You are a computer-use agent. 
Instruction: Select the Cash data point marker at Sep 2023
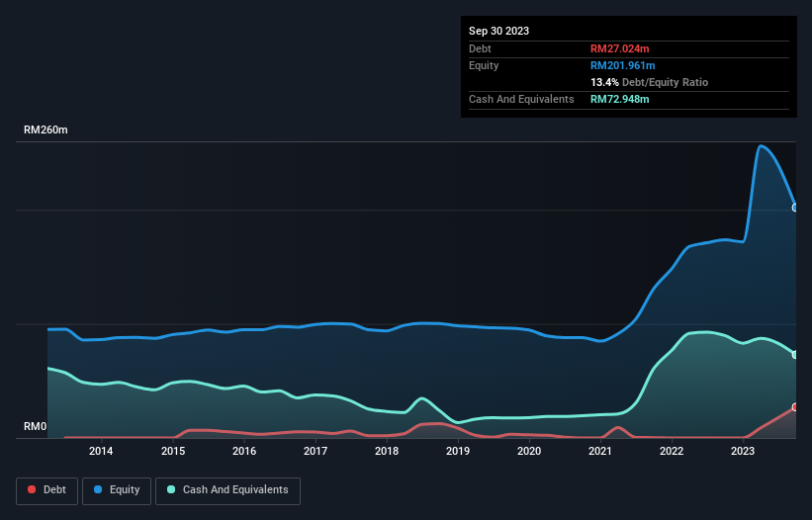click(x=795, y=355)
